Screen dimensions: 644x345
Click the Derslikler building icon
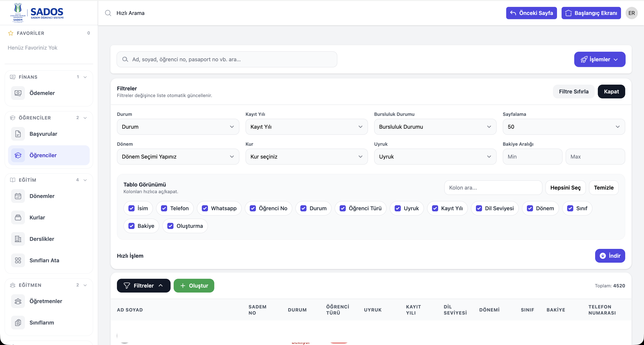(18, 239)
